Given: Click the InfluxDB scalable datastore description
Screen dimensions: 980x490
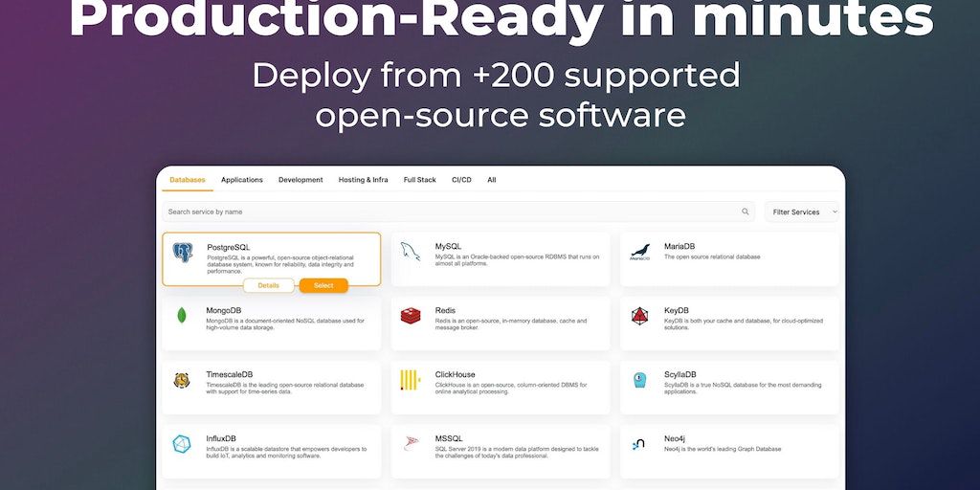Looking at the screenshot, I should coord(286,453).
